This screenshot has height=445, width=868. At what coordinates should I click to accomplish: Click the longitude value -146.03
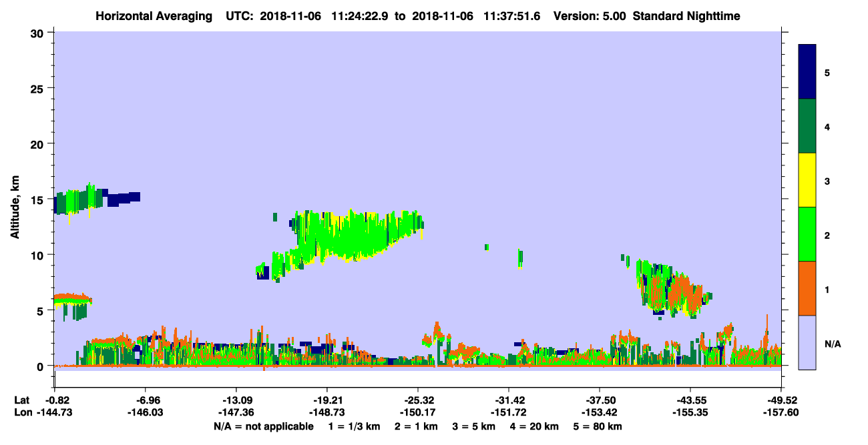click(146, 413)
